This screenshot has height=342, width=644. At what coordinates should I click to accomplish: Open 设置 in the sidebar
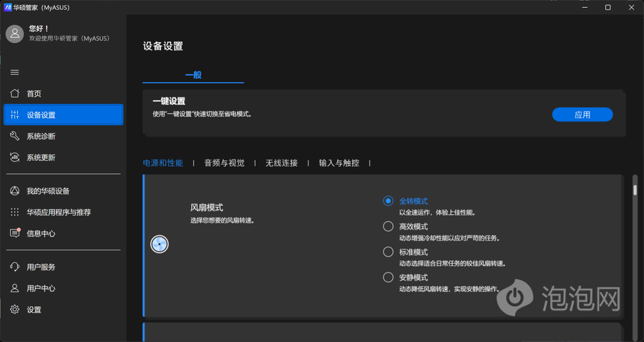pyautogui.click(x=63, y=310)
